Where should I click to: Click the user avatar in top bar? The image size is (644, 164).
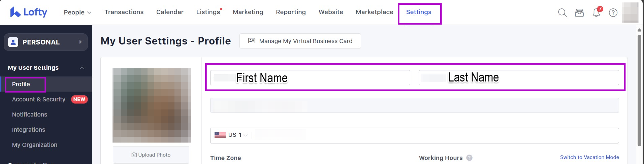coord(630,13)
